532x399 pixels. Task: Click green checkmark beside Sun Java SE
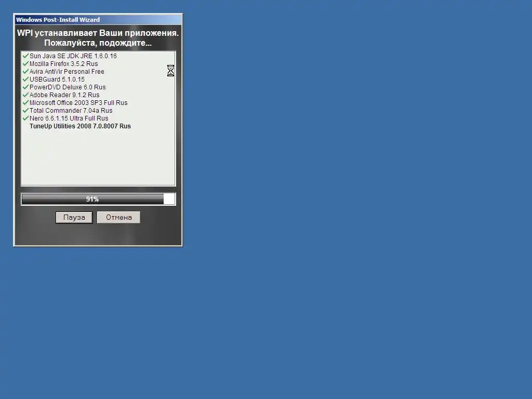(x=25, y=55)
